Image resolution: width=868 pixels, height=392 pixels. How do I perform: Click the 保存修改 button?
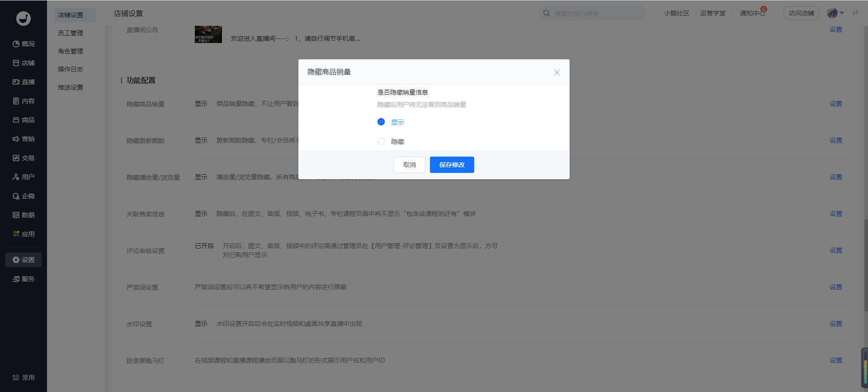[452, 165]
